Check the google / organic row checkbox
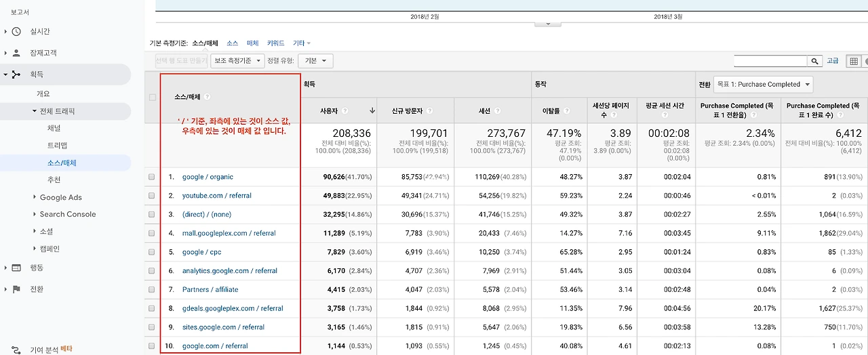 point(152,177)
